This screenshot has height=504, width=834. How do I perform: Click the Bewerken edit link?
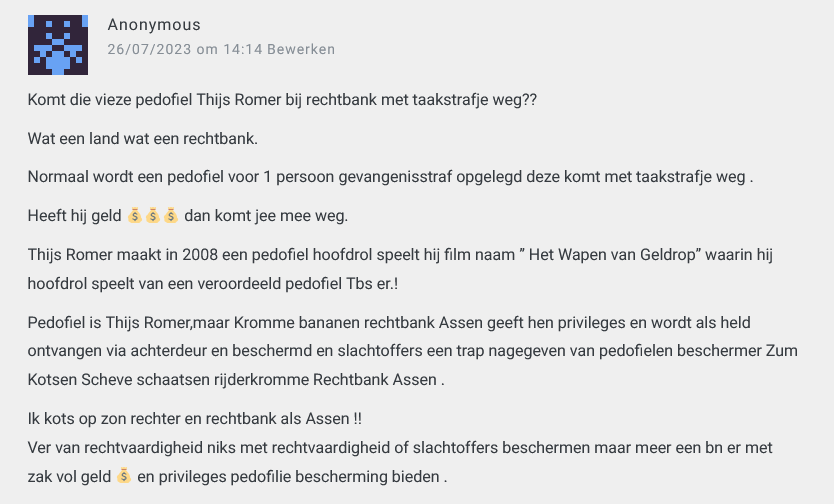pos(301,49)
